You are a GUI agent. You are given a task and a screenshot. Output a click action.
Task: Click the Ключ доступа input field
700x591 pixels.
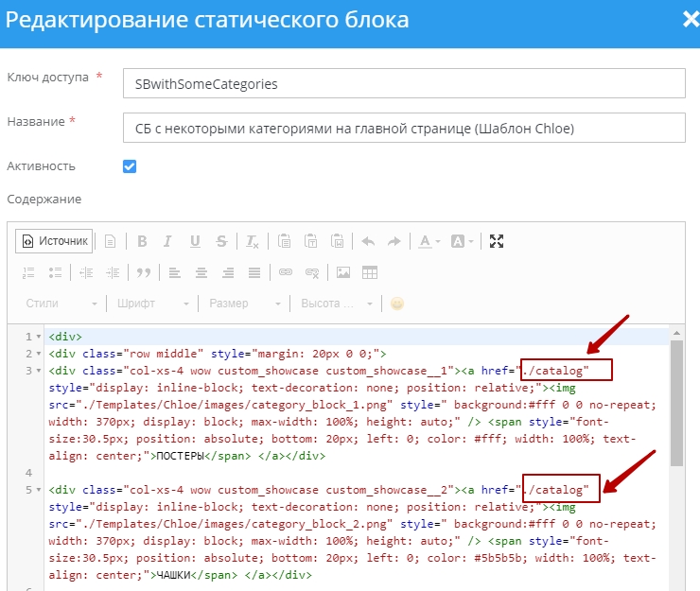point(404,83)
